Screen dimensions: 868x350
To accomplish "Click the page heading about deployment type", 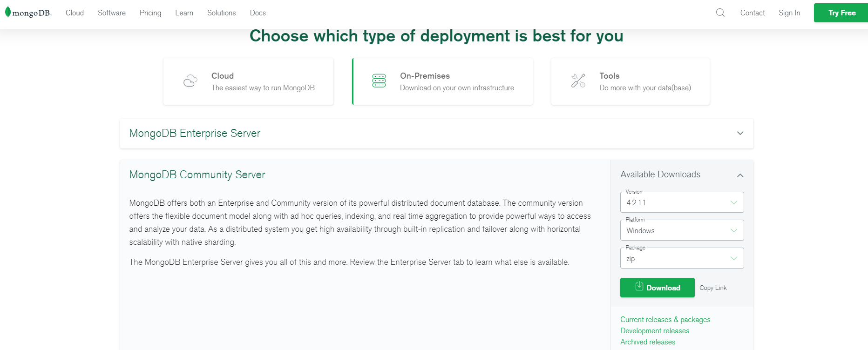I will coord(436,36).
